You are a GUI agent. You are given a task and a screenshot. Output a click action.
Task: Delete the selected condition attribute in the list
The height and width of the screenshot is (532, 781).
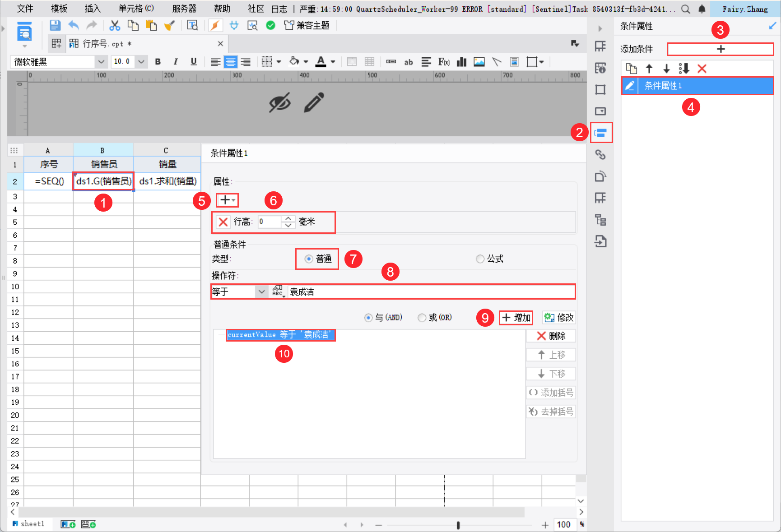point(702,69)
